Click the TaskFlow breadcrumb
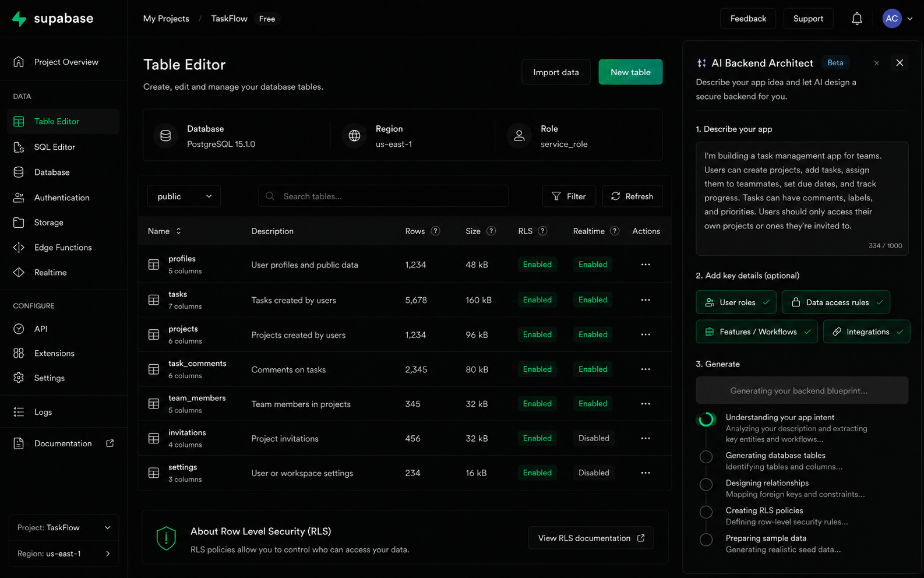924x578 pixels. 229,19
